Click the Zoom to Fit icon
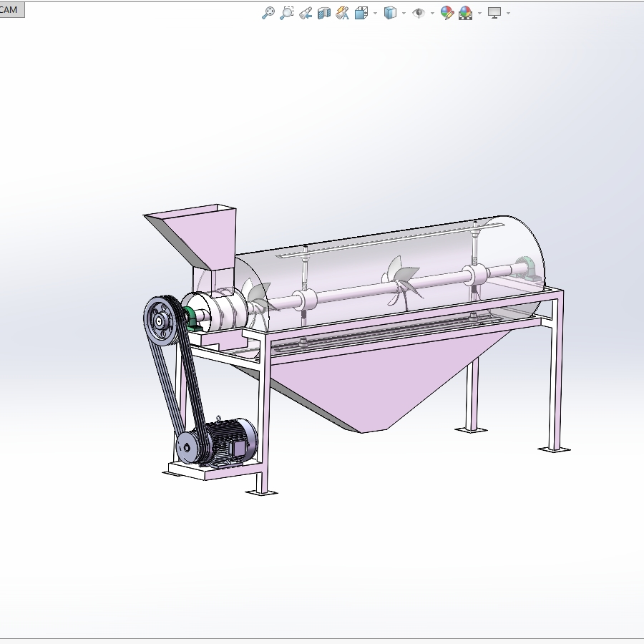 (x=268, y=13)
